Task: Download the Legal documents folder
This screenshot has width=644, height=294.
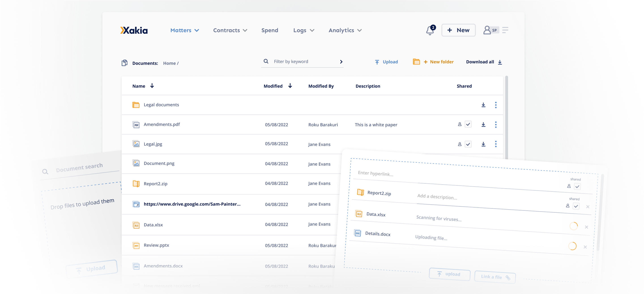Action: [x=483, y=105]
